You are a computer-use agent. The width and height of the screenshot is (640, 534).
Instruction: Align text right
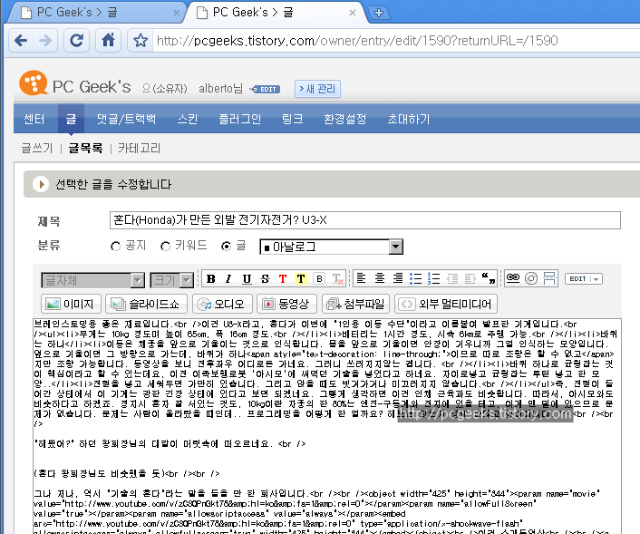[398, 278]
